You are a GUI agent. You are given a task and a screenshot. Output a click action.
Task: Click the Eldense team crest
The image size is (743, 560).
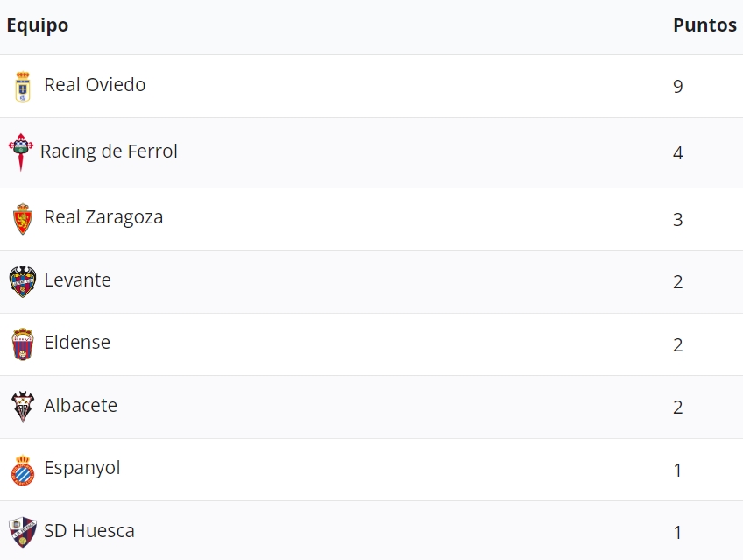point(22,344)
